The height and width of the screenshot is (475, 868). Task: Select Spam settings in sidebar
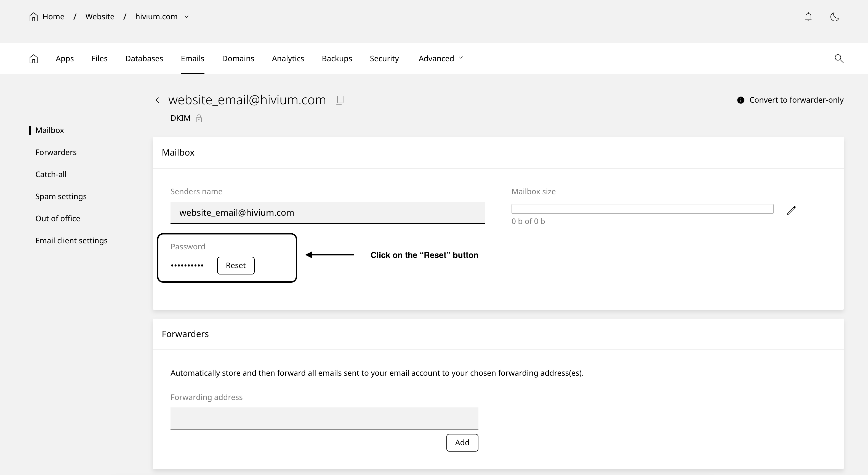coord(61,196)
